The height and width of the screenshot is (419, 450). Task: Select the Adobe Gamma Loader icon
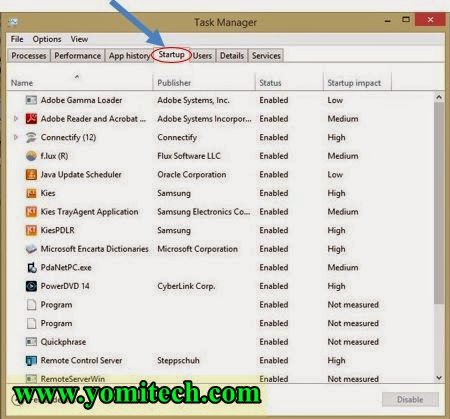click(x=31, y=100)
